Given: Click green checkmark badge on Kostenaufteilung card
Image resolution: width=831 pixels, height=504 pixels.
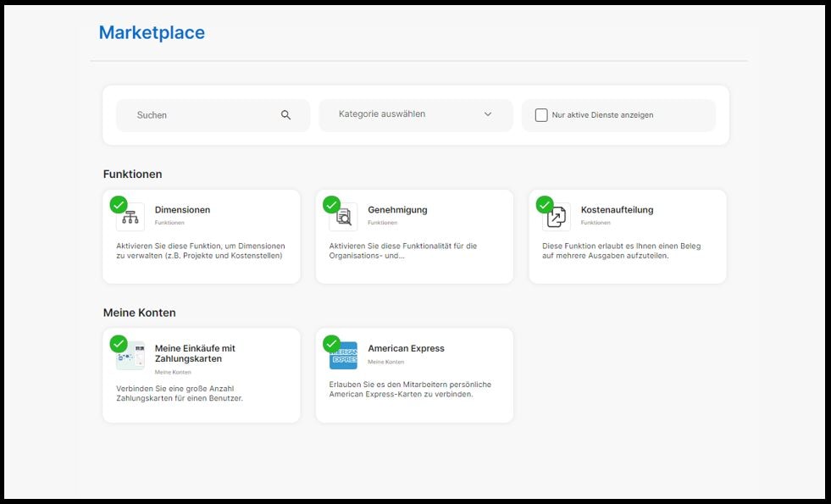Looking at the screenshot, I should [545, 205].
